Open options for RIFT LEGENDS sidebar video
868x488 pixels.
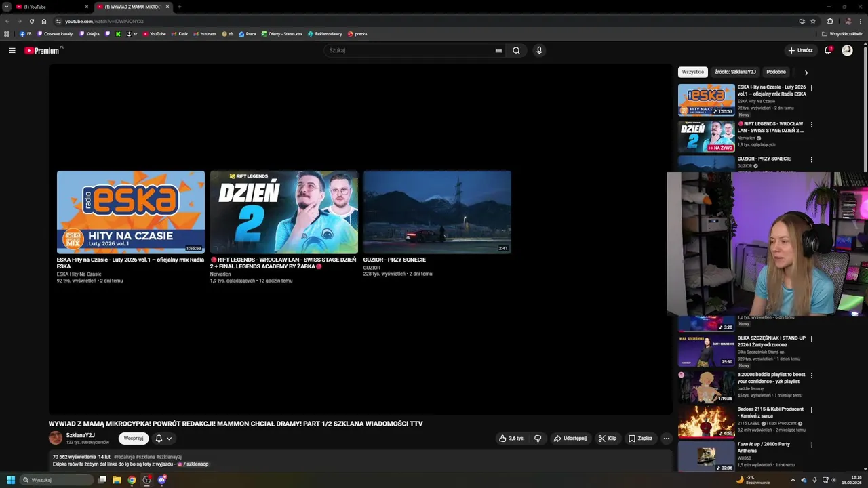[x=811, y=125]
